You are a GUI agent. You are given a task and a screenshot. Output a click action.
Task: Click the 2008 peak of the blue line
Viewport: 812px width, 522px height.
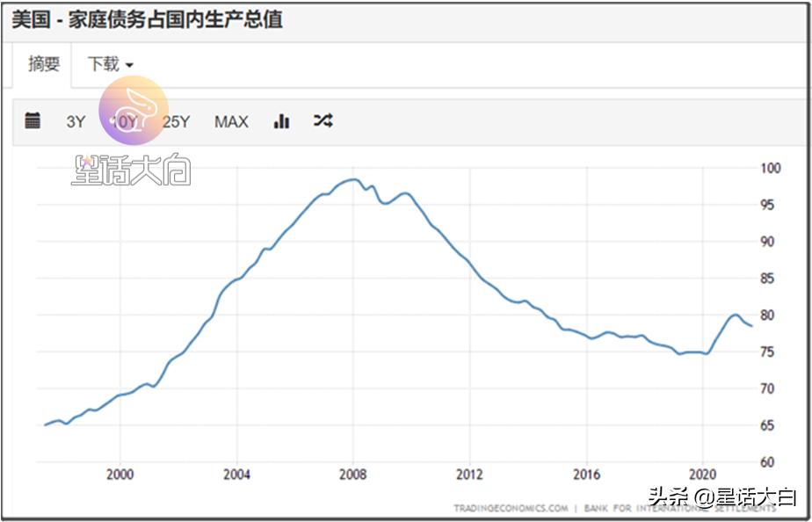tap(353, 179)
